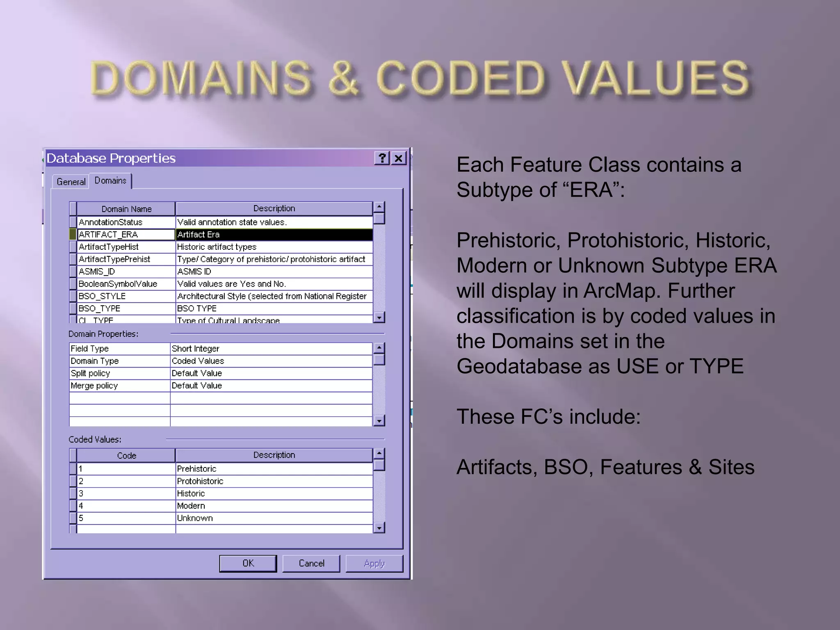Viewport: 840px width, 630px height.
Task: Click the Coded Values scrollbar thumb
Action: [379, 465]
